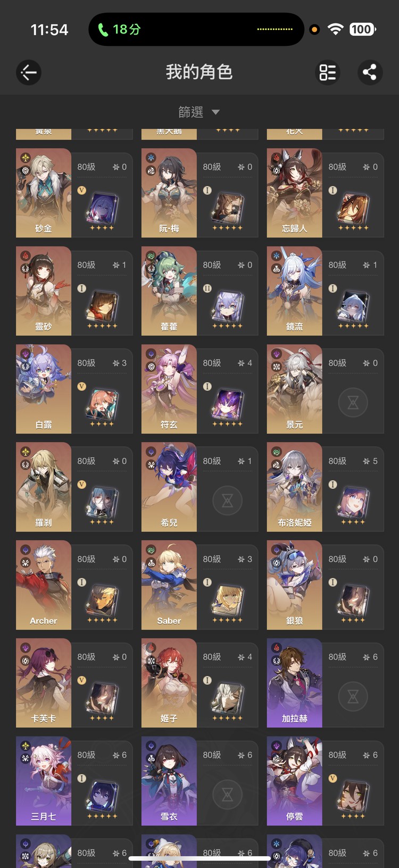Select the 布洛妮婭 character portrait
The height and width of the screenshot is (868, 399).
[x=294, y=487]
